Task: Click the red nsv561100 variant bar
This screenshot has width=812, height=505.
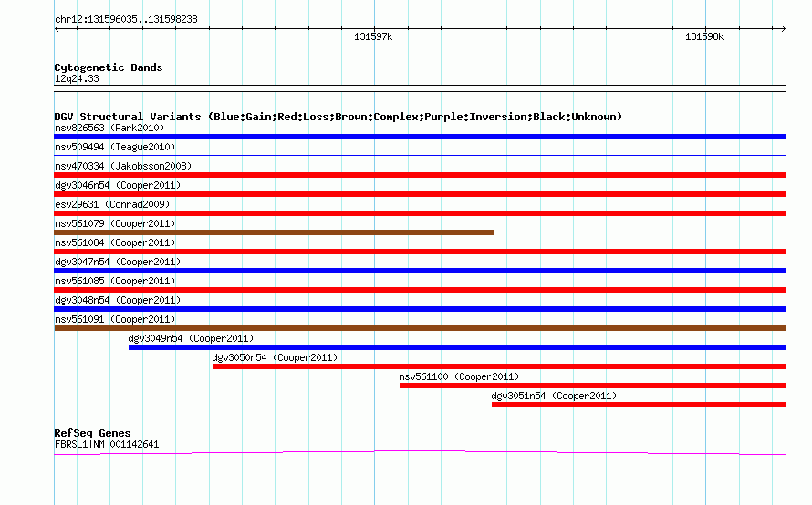Action: (x=593, y=386)
